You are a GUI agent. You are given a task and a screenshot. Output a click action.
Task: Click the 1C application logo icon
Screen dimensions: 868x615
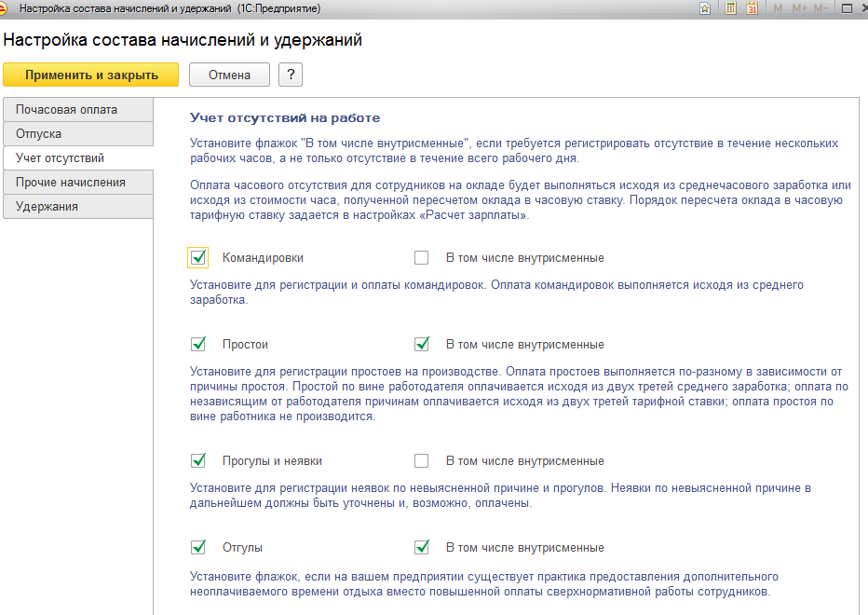coord(3,9)
